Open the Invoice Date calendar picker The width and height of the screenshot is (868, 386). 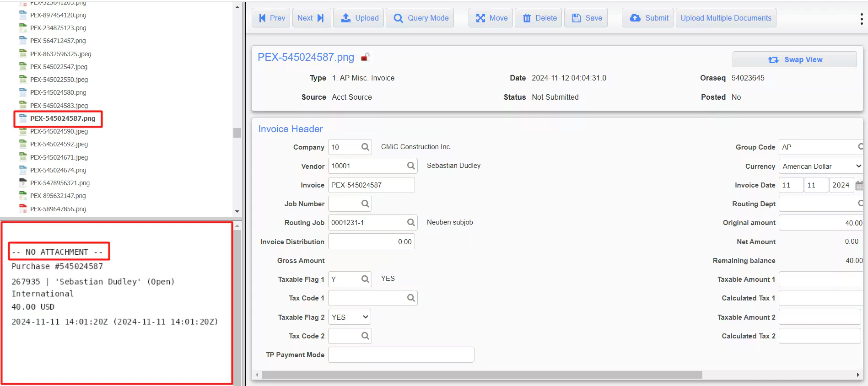tap(859, 185)
